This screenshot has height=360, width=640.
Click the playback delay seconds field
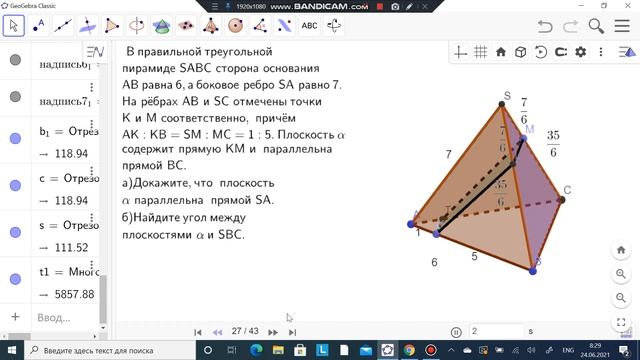(496, 331)
